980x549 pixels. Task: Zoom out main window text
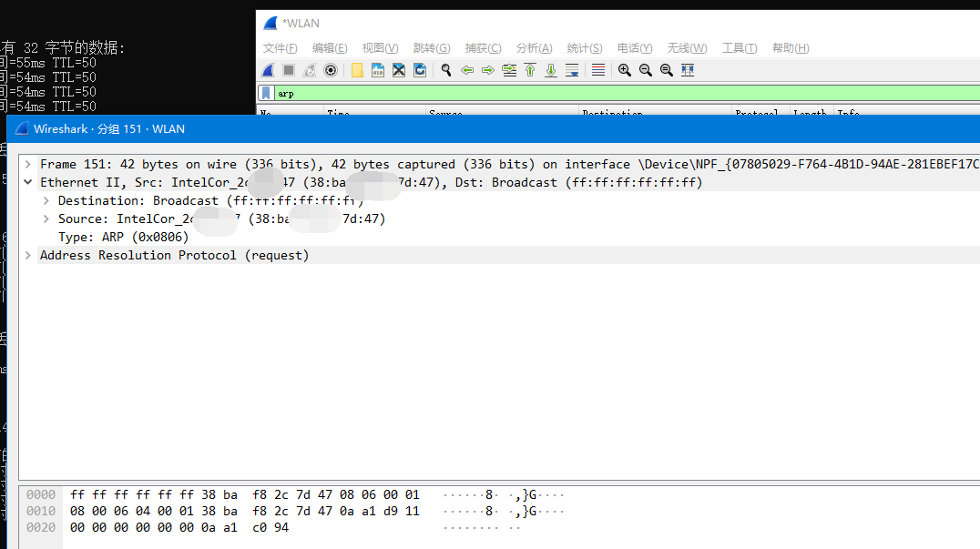pyautogui.click(x=646, y=70)
